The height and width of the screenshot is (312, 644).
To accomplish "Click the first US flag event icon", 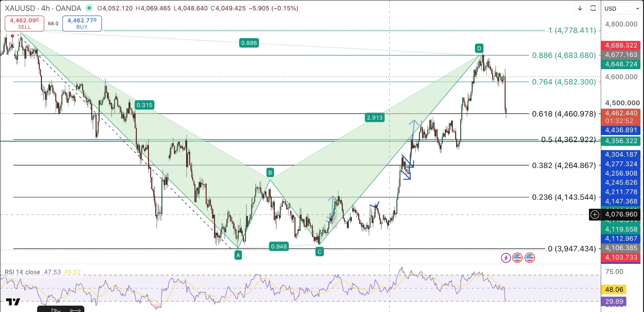I will 518,258.
